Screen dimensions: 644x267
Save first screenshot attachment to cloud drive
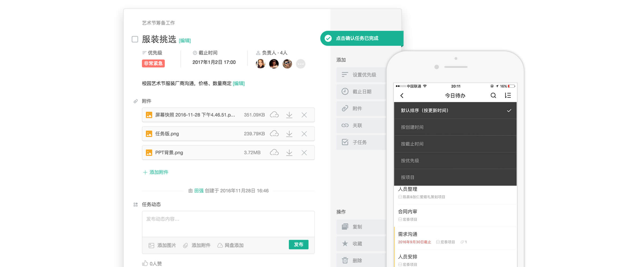[274, 115]
